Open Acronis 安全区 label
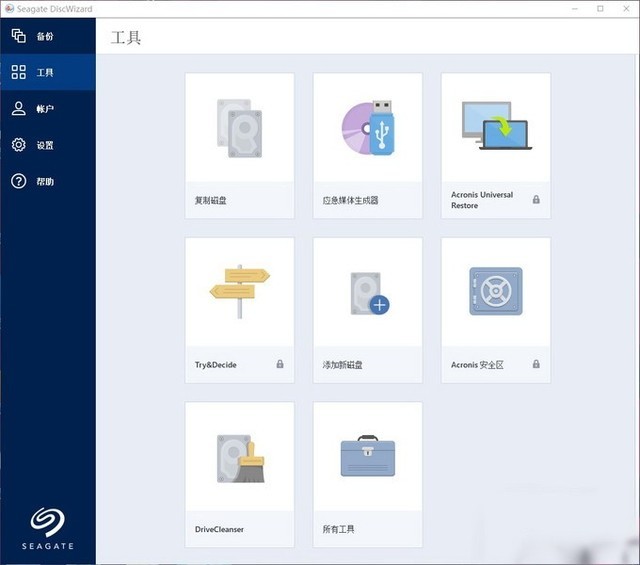 pos(477,365)
